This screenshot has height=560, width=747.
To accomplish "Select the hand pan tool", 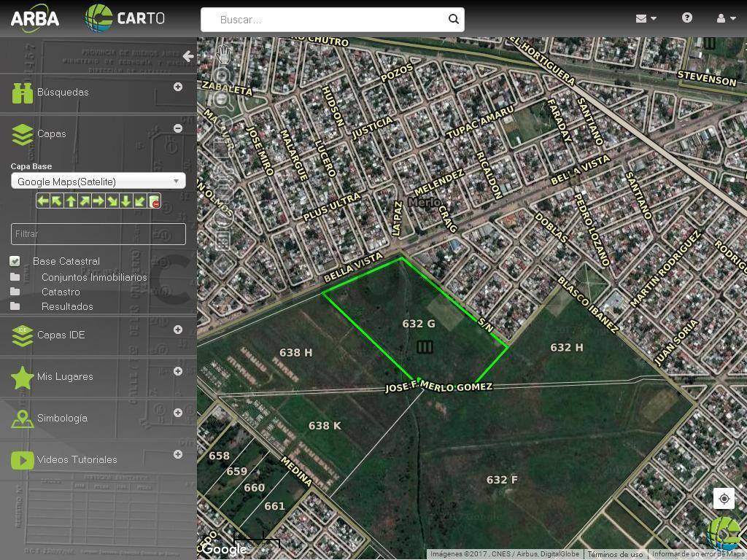I will [224, 54].
